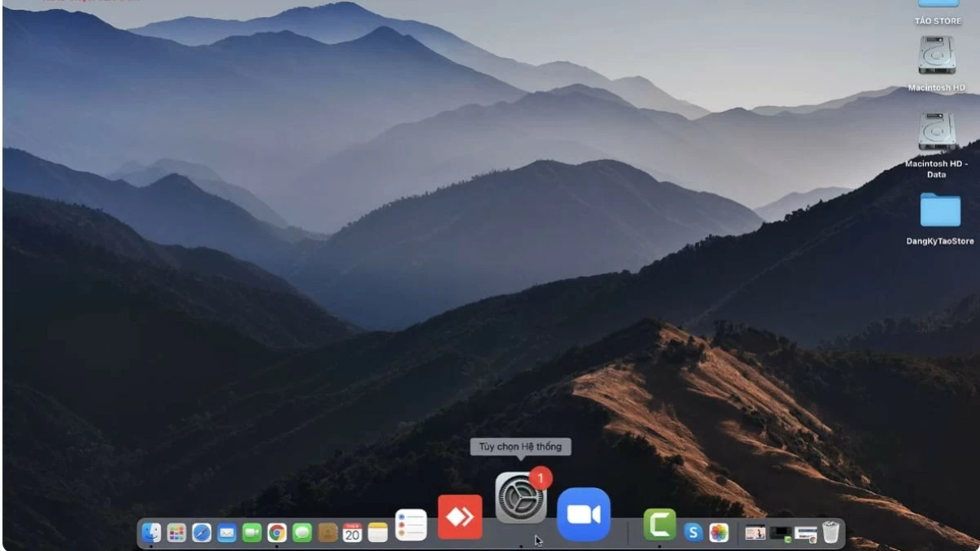The image size is (980, 551).
Task: Open Finder from the dock
Action: click(x=151, y=533)
